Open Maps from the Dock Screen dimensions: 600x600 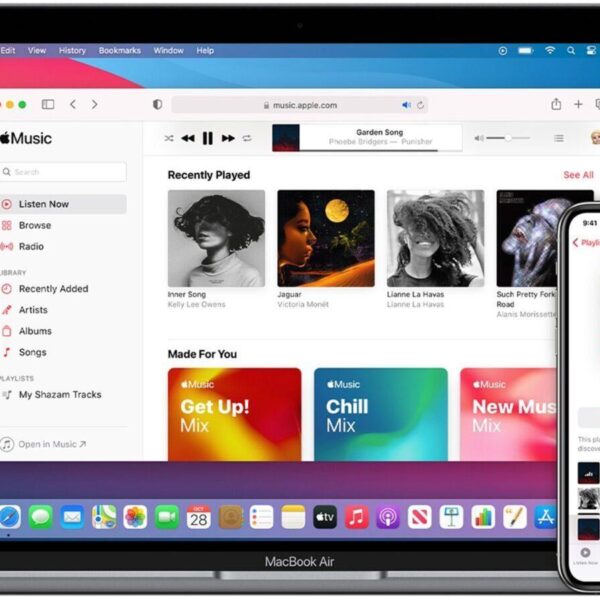[104, 517]
